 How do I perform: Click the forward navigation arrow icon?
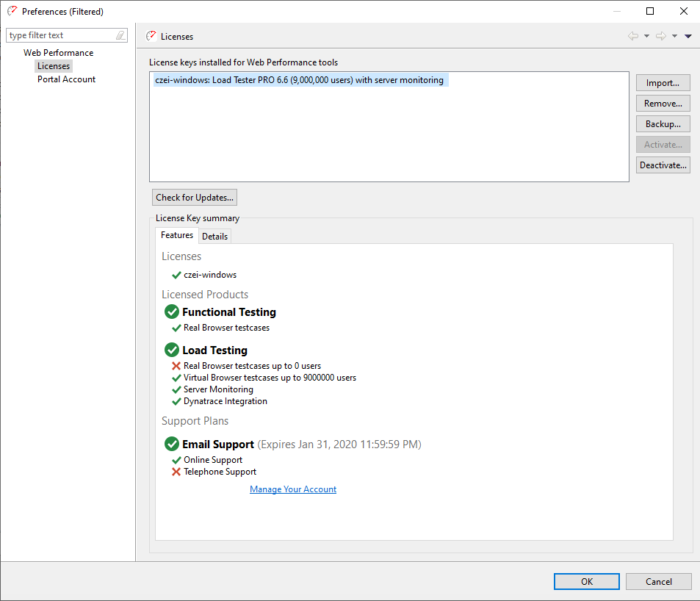661,36
